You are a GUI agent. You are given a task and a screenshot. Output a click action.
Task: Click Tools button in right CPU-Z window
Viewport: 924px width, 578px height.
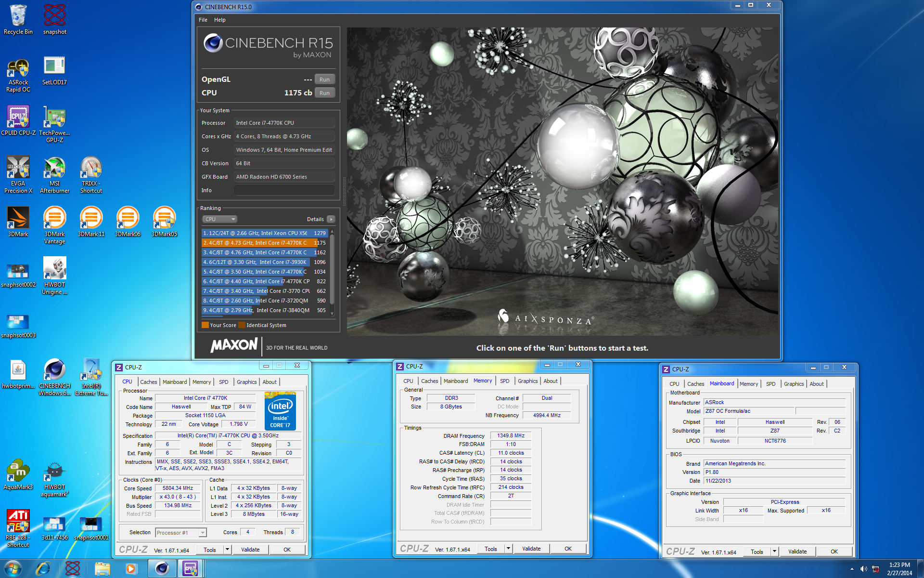757,552
